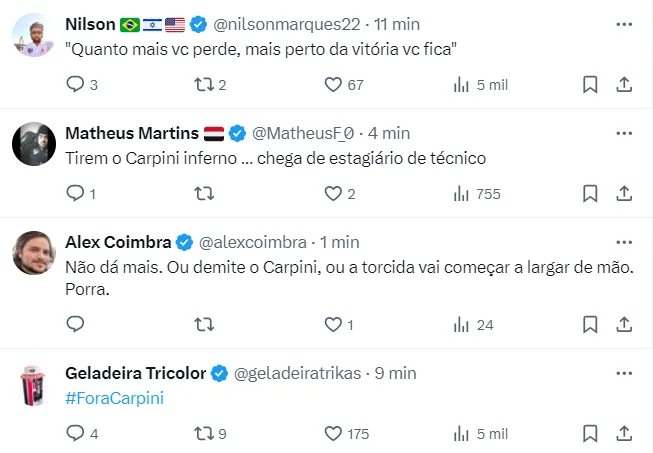The height and width of the screenshot is (453, 653).
Task: Open more options on Nilson's tweet
Action: coord(624,23)
